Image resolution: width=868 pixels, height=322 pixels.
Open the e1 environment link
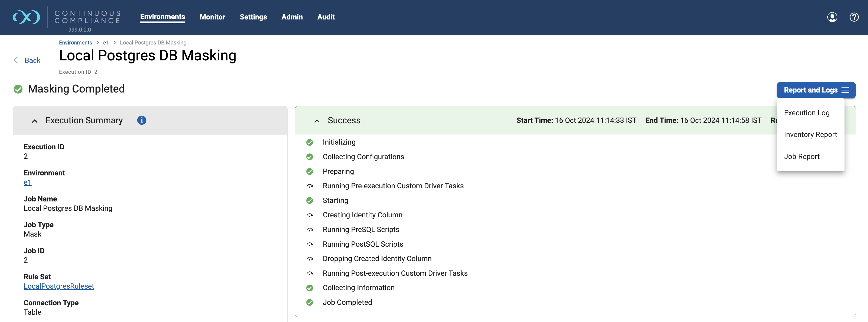(x=27, y=182)
